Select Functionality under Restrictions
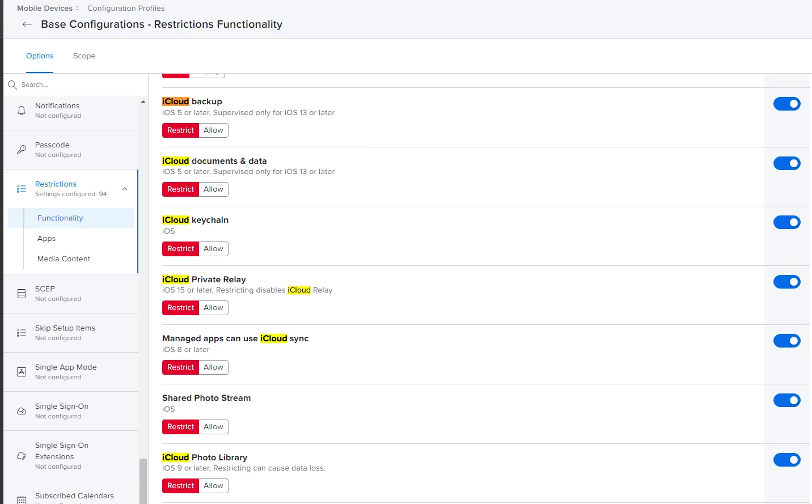Screen dimensions: 812x504 click(71, 218)
